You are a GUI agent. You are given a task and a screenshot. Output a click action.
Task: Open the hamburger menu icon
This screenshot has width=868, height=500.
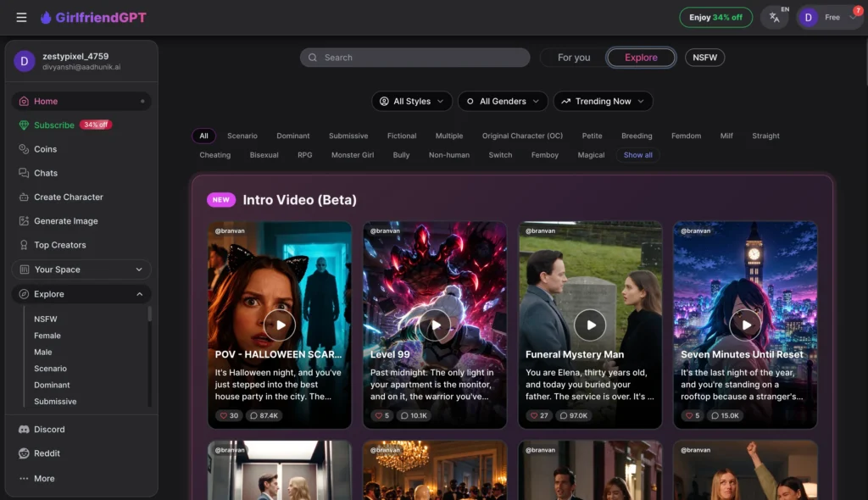coord(21,18)
